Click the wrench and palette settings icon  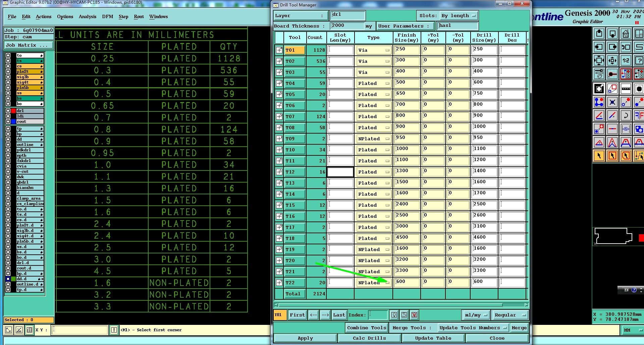point(599,74)
